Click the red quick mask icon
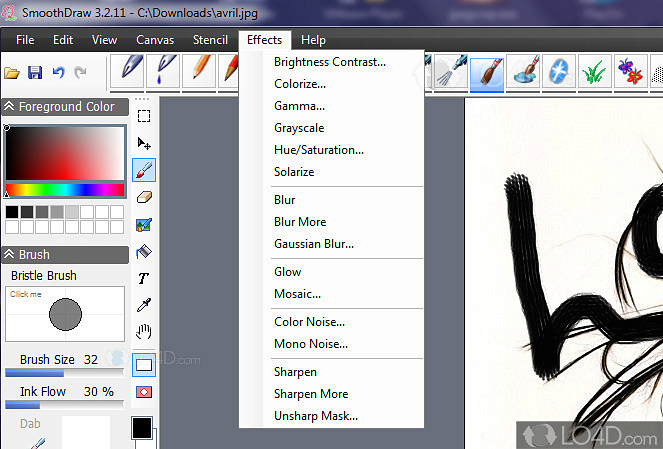The height and width of the screenshot is (449, 663). coord(144,392)
